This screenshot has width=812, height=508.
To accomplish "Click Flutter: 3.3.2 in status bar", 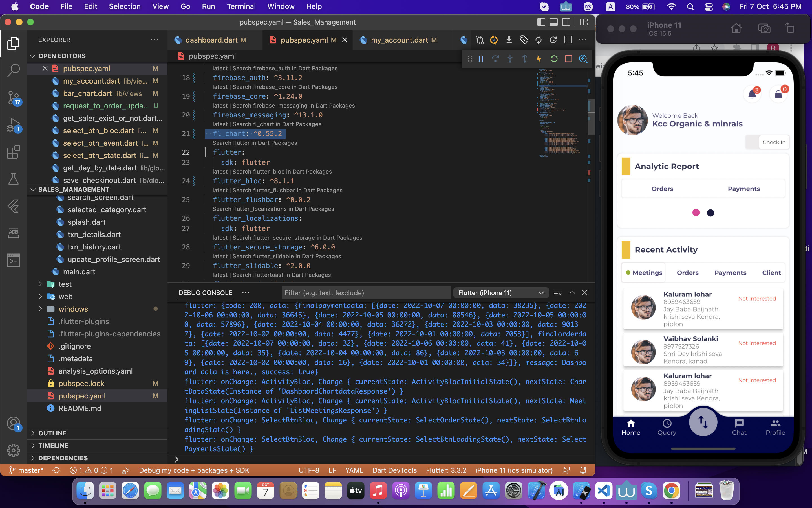I will click(x=446, y=470).
